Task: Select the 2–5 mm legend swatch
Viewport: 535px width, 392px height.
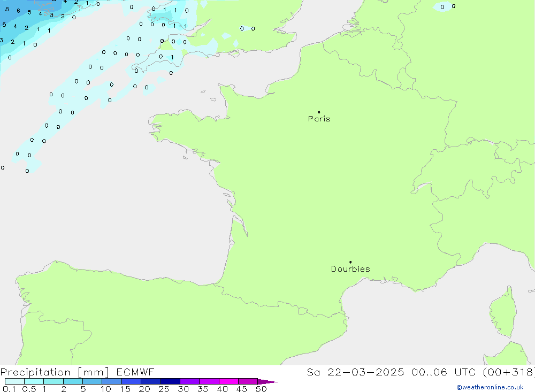Action: (73, 381)
